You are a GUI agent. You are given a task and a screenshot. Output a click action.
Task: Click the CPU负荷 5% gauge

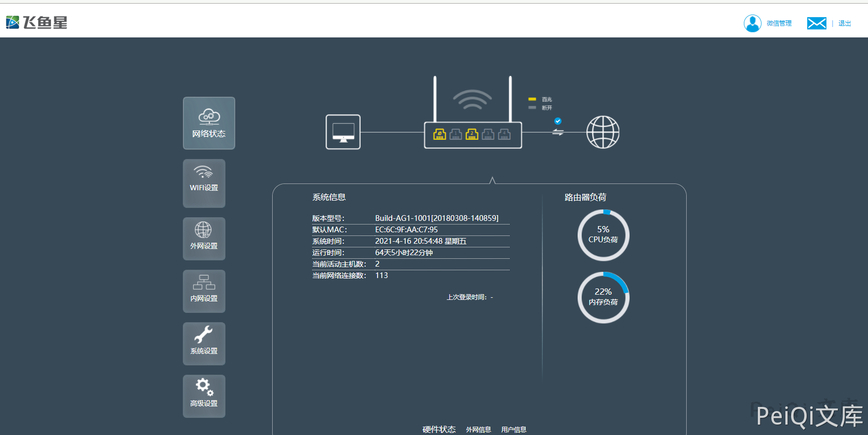(603, 235)
